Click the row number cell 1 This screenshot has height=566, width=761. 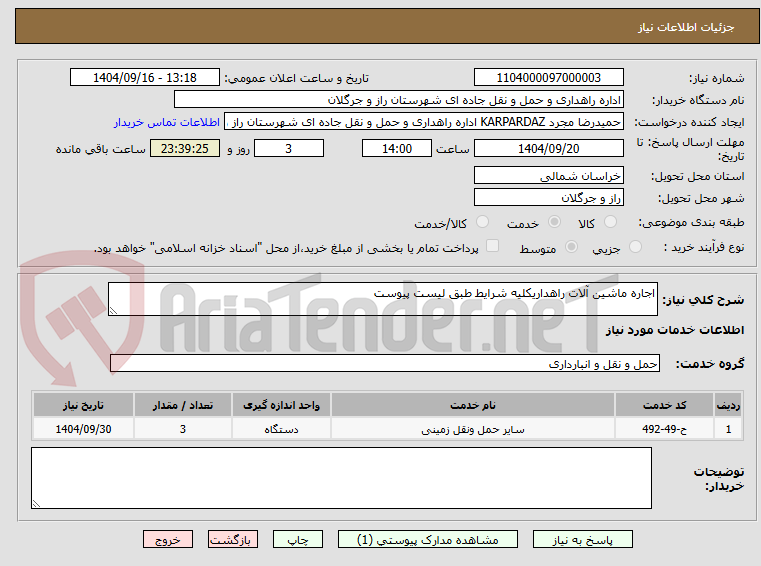728,429
